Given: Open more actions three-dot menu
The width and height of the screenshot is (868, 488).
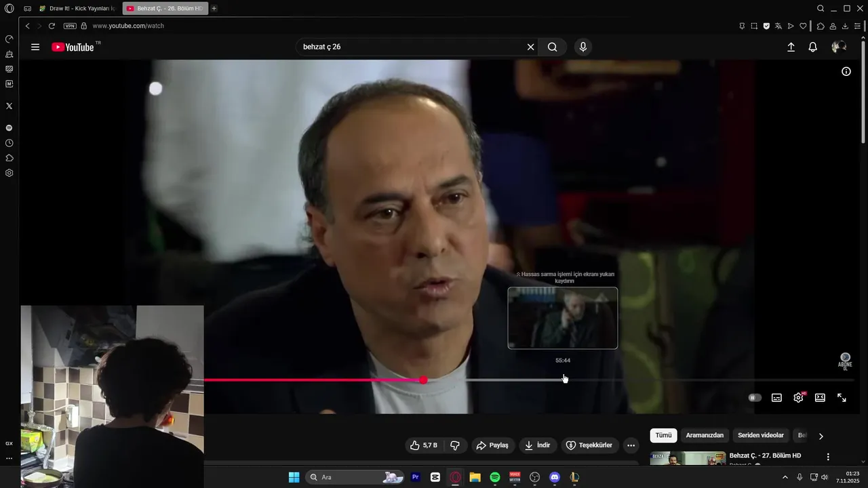Looking at the screenshot, I should tap(631, 445).
